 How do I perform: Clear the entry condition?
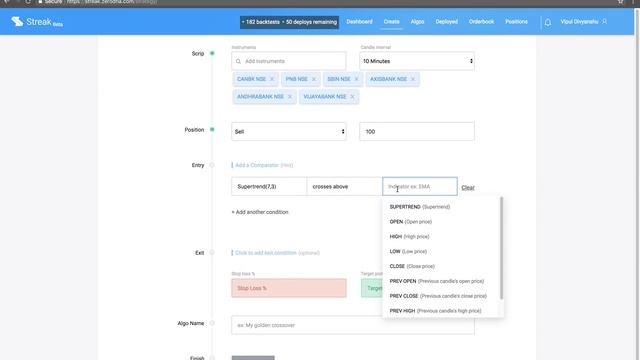pyautogui.click(x=468, y=188)
